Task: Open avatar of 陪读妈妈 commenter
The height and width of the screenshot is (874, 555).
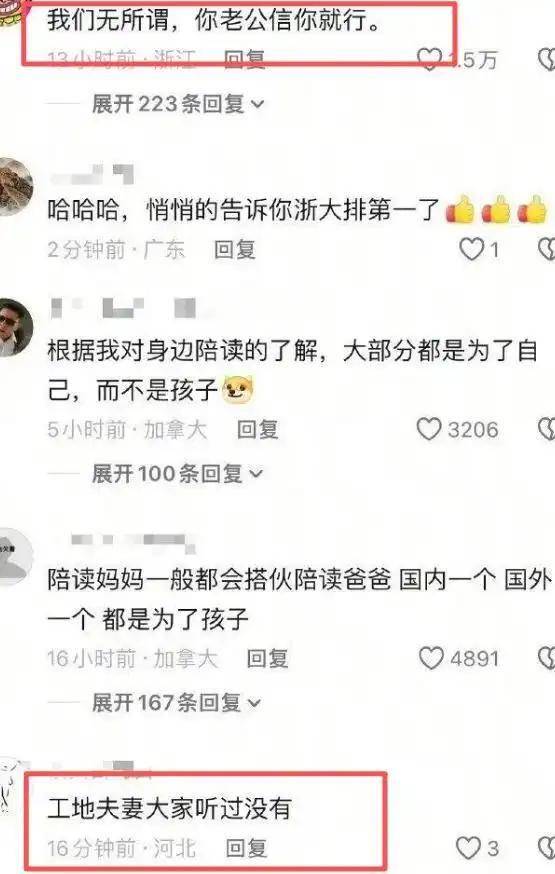Action: pos(14,556)
